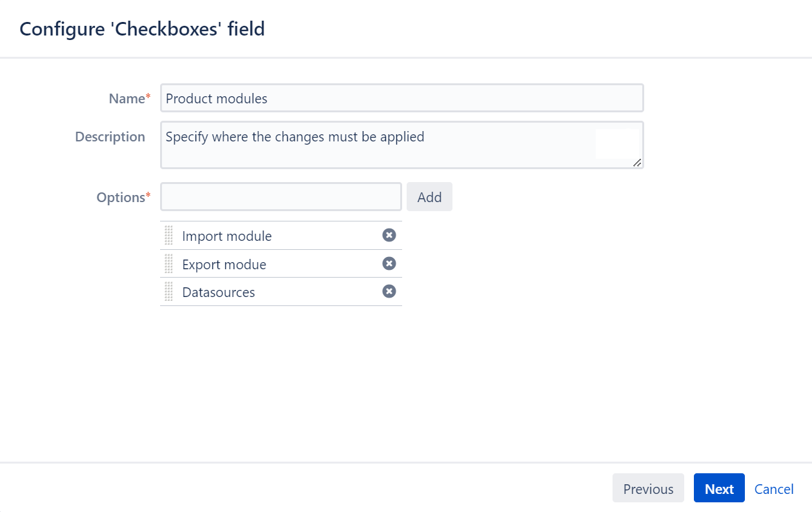Click the drag handle for 'Export modue'
Screen dimensions: 812x512
pyautogui.click(x=168, y=263)
